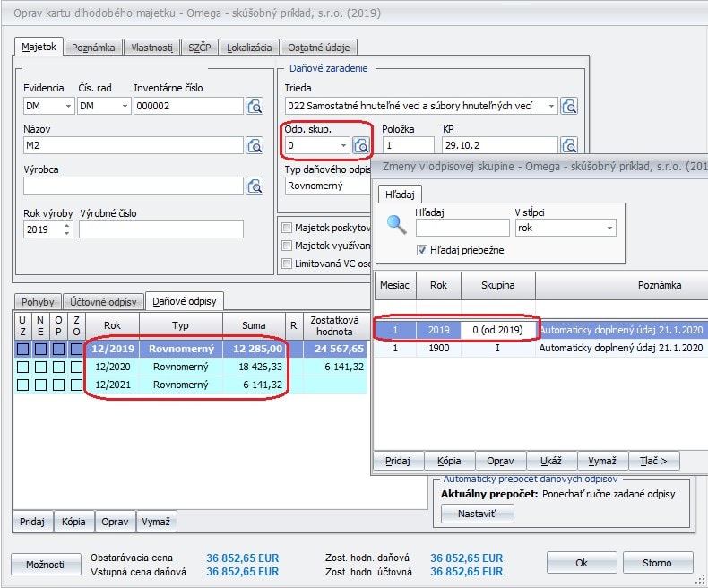Click the magnifier search icon in Hľadaj panel

tap(395, 224)
